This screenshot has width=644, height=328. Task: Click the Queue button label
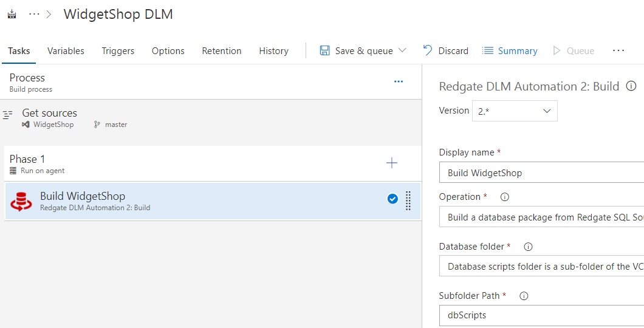click(x=580, y=51)
